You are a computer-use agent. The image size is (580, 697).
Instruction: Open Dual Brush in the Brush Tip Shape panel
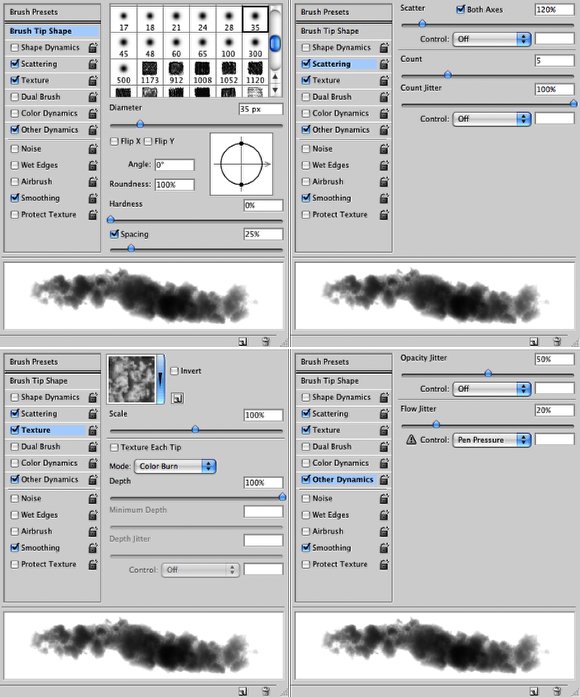[40, 96]
